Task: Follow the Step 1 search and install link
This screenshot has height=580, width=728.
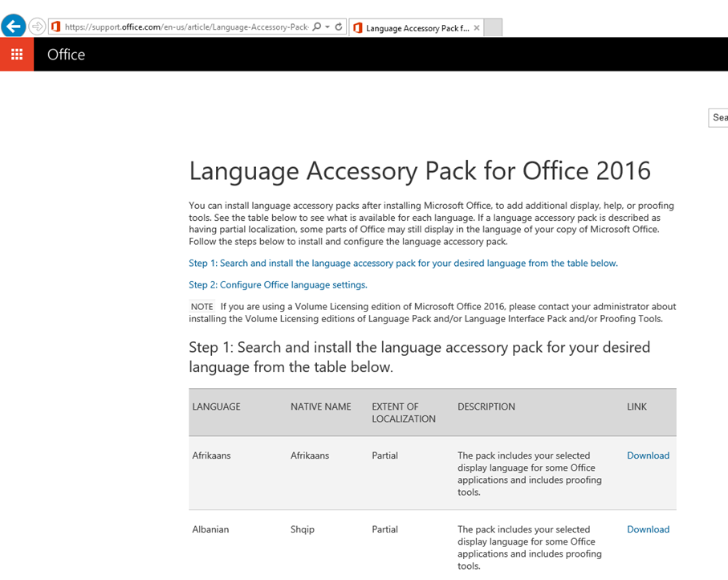Action: click(x=403, y=263)
